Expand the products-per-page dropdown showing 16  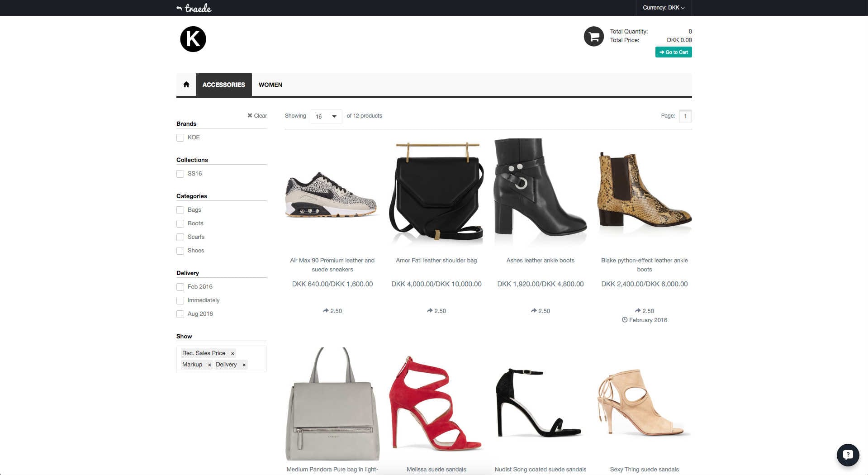tap(326, 116)
